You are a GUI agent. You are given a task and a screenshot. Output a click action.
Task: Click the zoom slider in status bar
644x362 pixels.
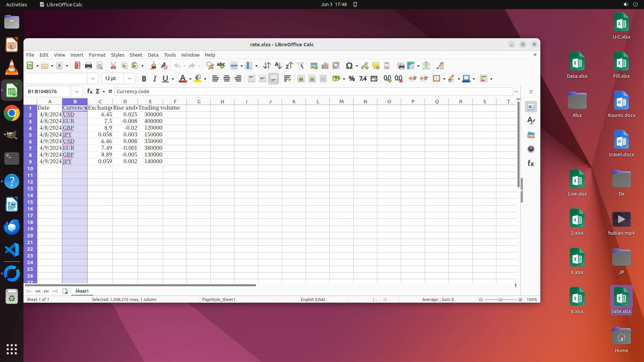click(500, 300)
